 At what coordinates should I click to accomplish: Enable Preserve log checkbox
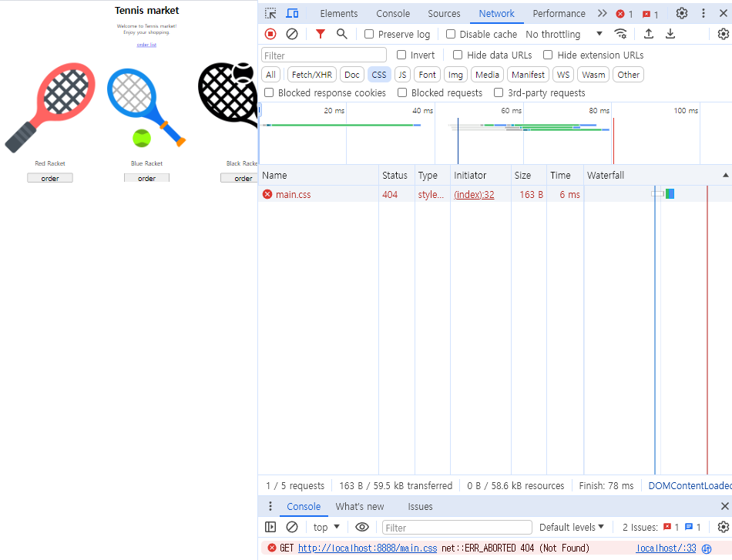coord(369,34)
